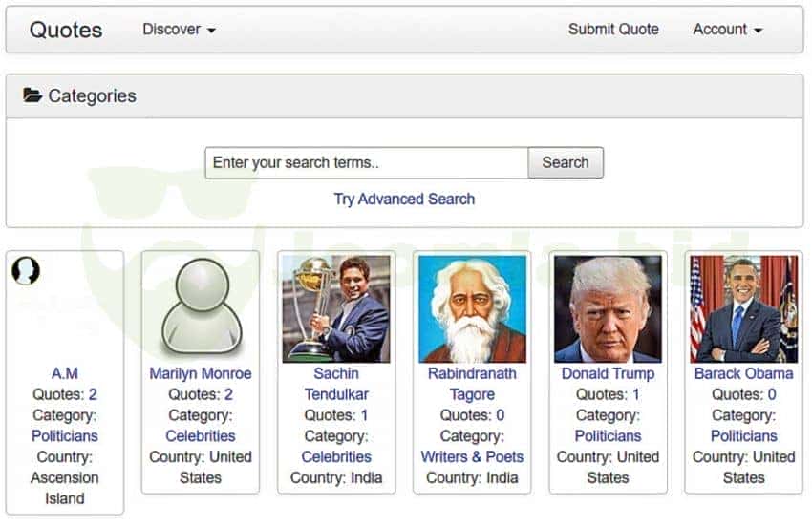Click Barack Obama's photo
Image resolution: width=812 pixels, height=527 pixels.
tap(743, 308)
